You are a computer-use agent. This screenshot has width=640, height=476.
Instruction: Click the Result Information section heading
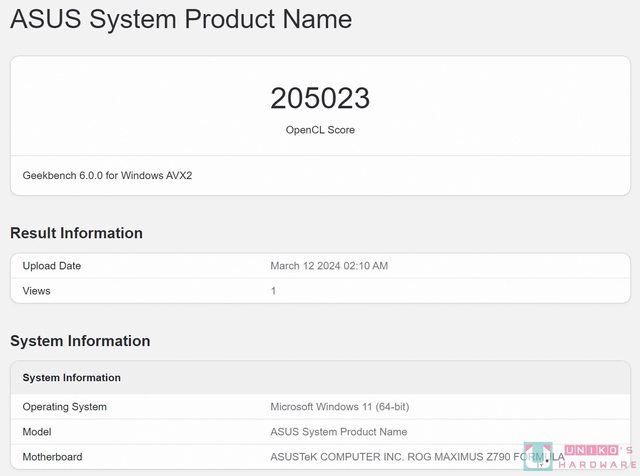pyautogui.click(x=76, y=233)
